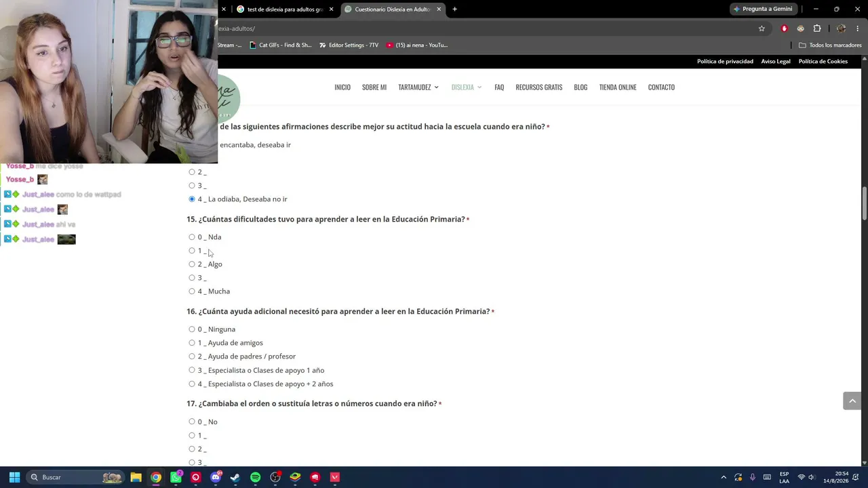
Task: Open the Cat GIFs bookmark
Action: point(280,45)
